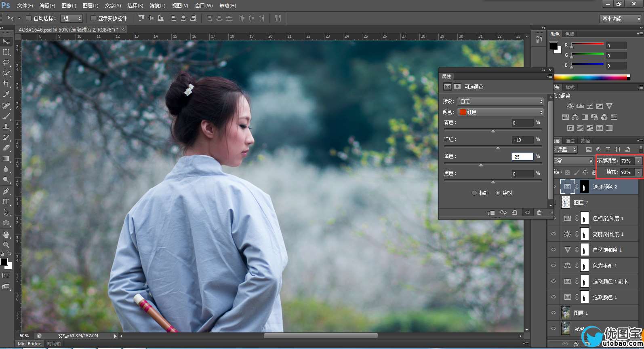
Task: Select the Lasso tool
Action: pos(6,63)
